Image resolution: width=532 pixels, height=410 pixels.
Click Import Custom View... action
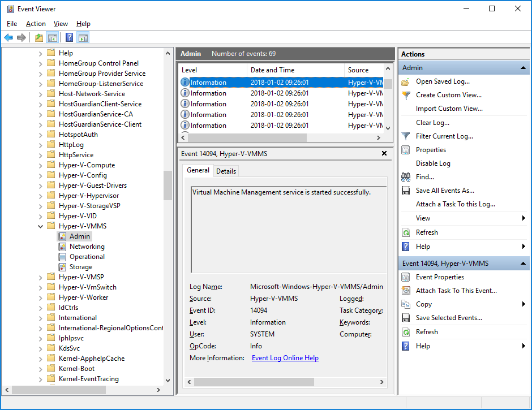point(449,109)
